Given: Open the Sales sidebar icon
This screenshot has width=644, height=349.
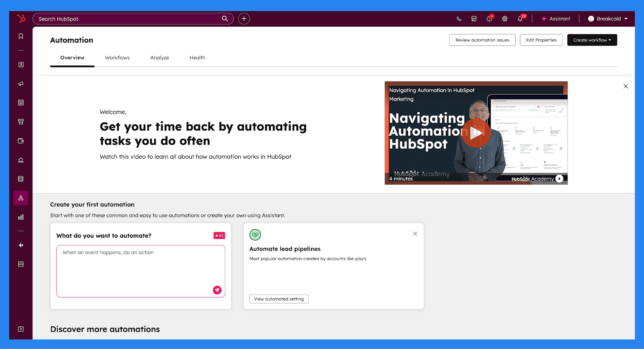Looking at the screenshot, I should 21,122.
